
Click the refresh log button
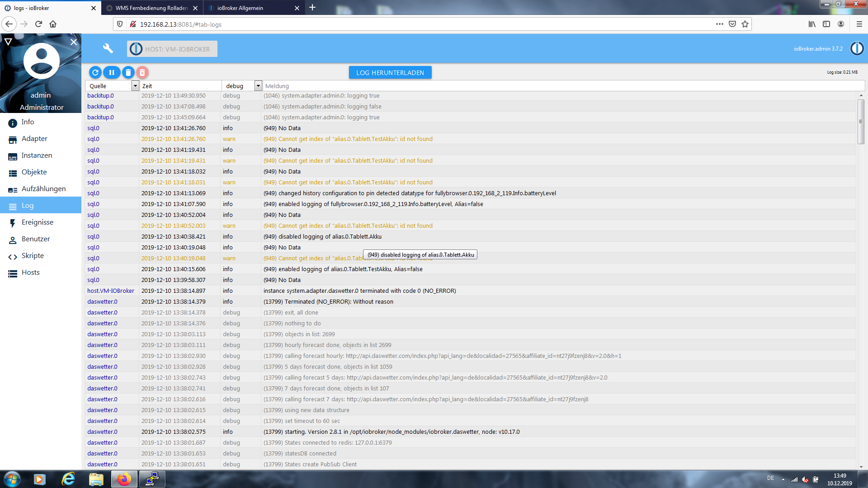(95, 72)
